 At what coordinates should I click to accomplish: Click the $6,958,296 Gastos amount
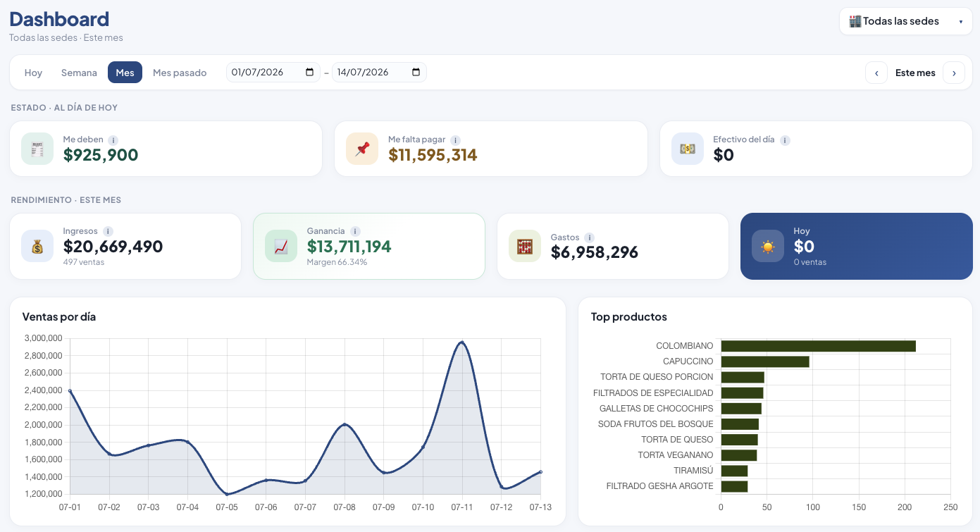coord(595,252)
